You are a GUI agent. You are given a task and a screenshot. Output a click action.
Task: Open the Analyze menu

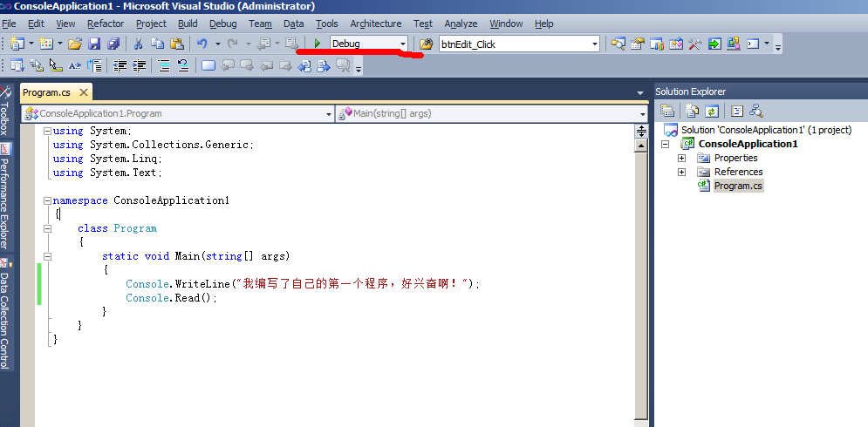461,24
